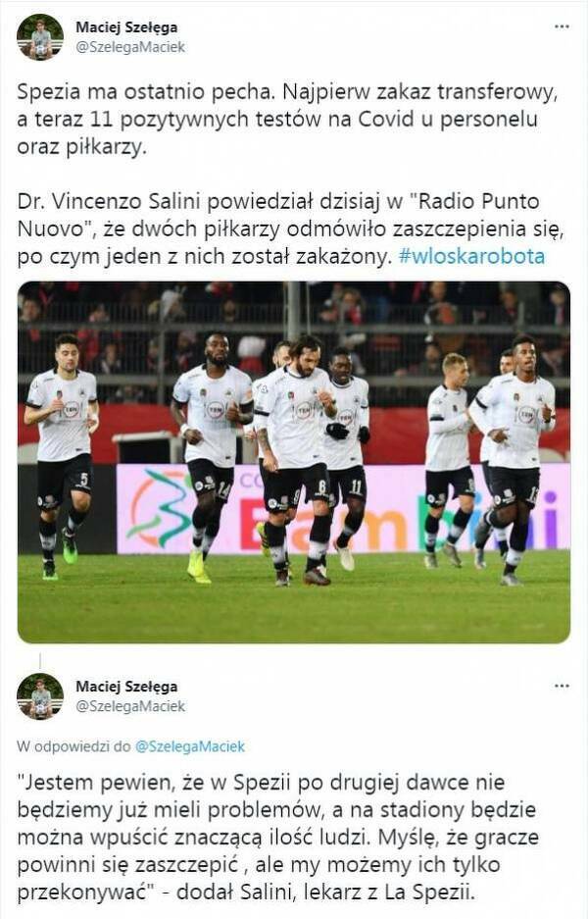This screenshot has height=919, width=588.
Task: Click Maciej Szełęga's avatar on first tweet
Action: (x=40, y=37)
